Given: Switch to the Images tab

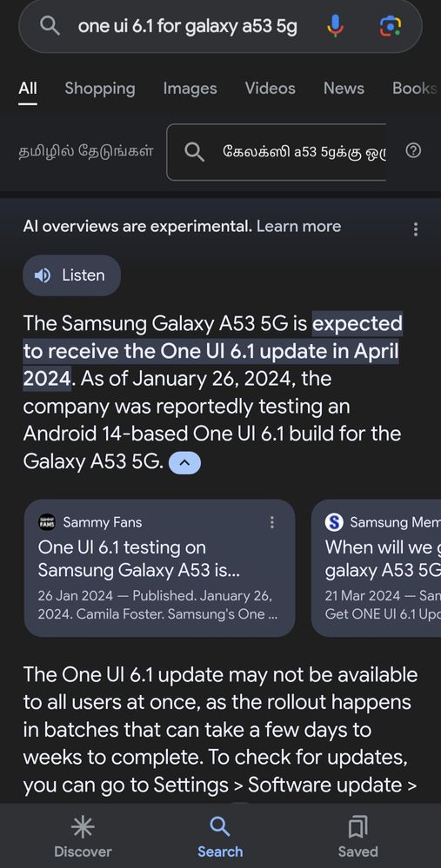Looking at the screenshot, I should pyautogui.click(x=190, y=89).
